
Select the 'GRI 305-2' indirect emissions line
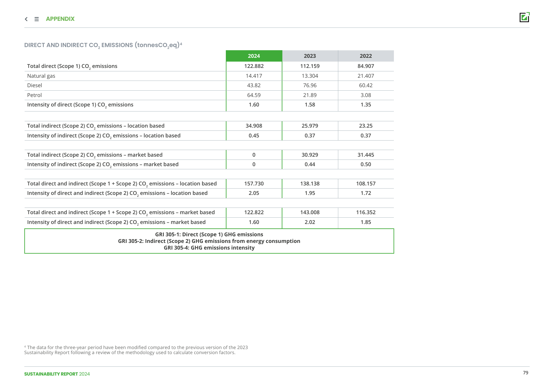coord(209,241)
